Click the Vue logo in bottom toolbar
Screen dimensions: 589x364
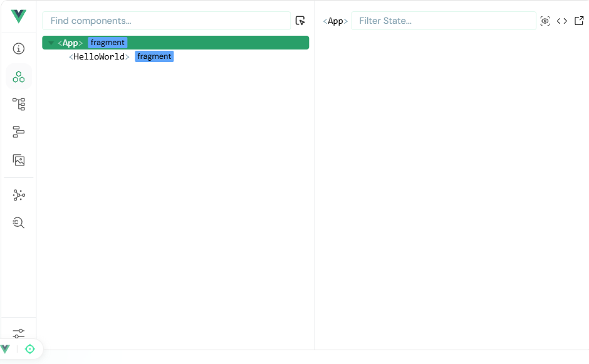pyautogui.click(x=4, y=349)
